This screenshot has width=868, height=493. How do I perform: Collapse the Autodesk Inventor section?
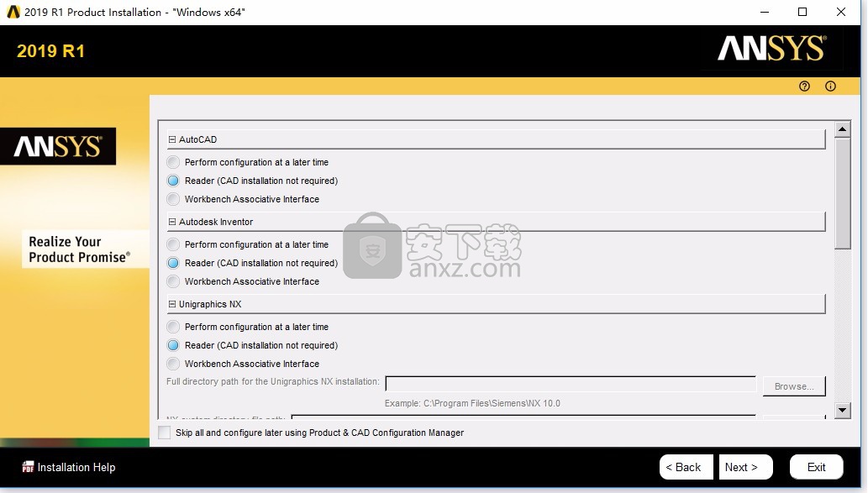point(172,222)
